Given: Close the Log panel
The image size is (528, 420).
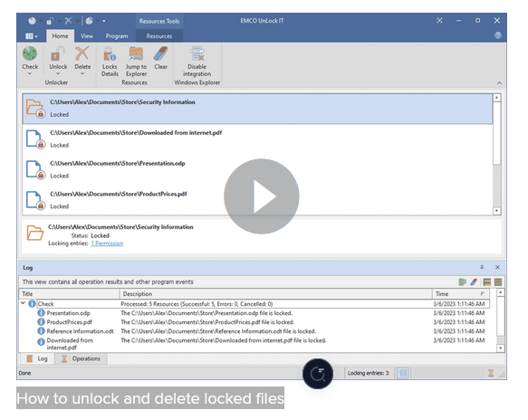Looking at the screenshot, I should click(497, 267).
